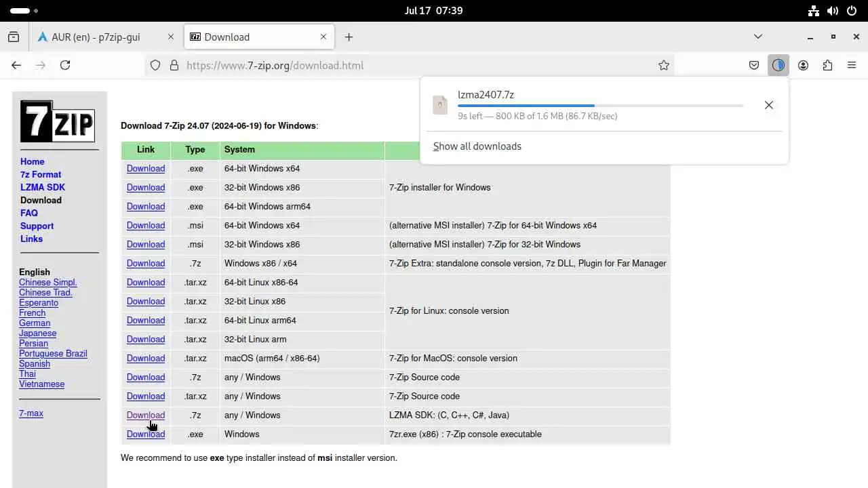Open the LZMA SDK sidebar link
Screen dimensions: 868x488
43,187
